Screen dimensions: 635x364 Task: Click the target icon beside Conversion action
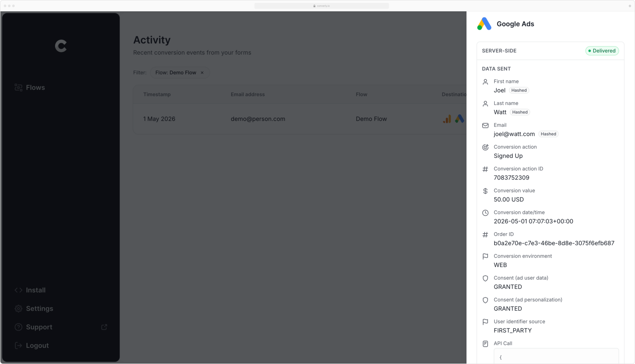485,147
